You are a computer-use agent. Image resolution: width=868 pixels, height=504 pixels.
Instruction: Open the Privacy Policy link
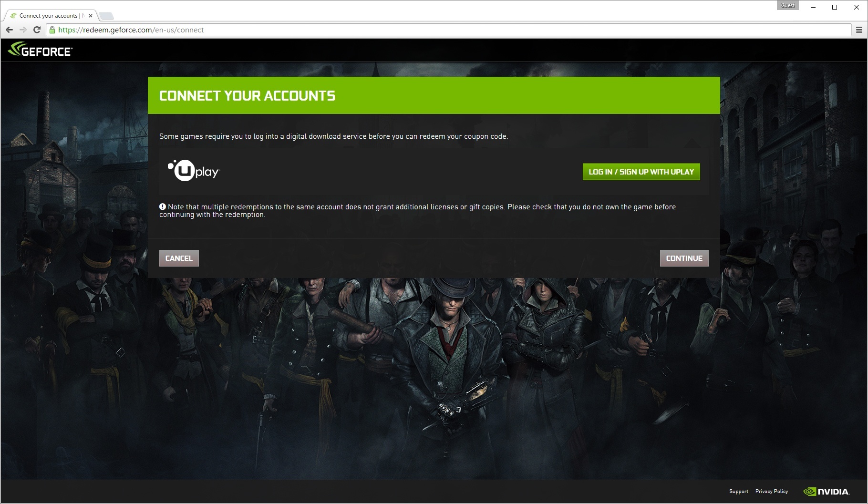771,491
